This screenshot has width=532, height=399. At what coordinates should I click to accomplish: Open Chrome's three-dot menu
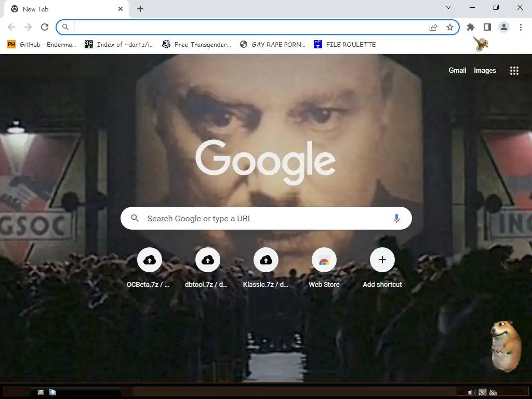point(521,27)
